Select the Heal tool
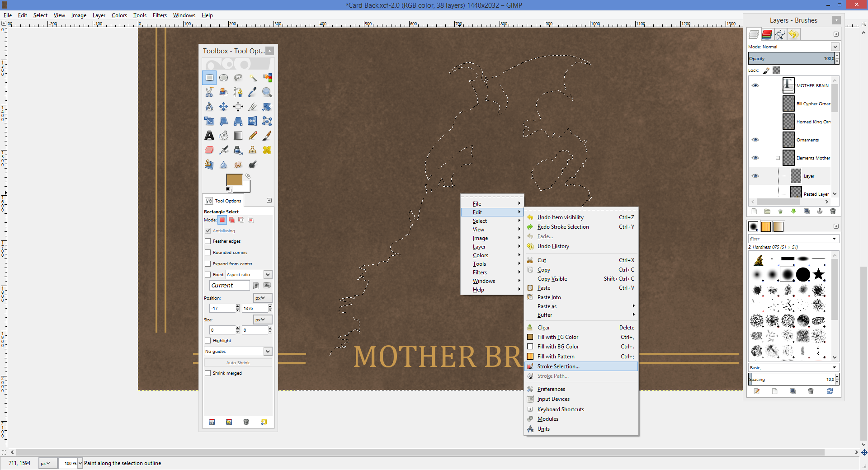The height and width of the screenshot is (470, 868). [x=267, y=150]
